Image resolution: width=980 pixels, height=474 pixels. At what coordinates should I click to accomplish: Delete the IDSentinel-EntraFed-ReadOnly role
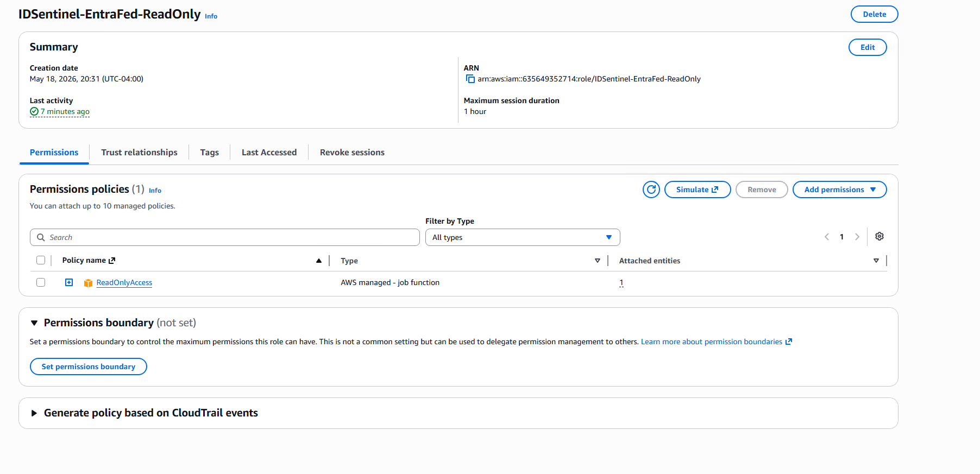coord(874,14)
